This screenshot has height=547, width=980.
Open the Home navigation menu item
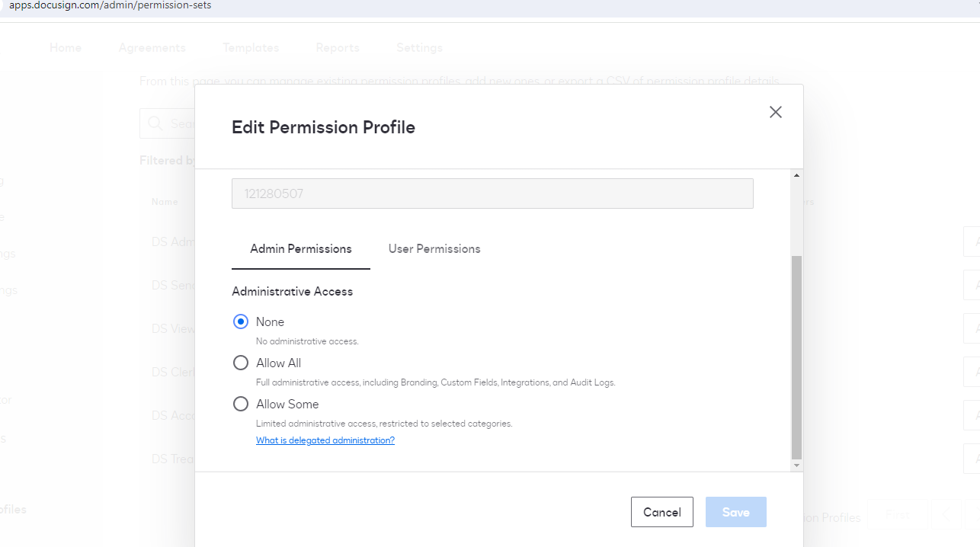(x=66, y=48)
